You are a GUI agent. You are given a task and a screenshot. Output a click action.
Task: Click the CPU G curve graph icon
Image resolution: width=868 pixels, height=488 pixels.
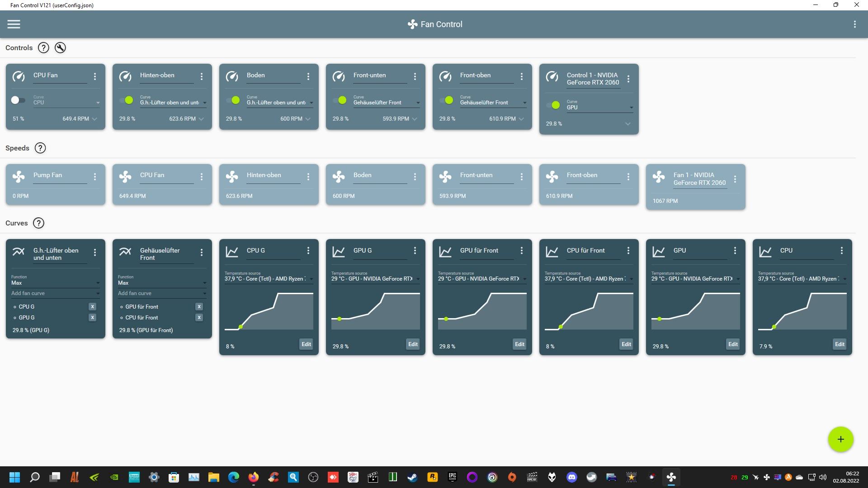coord(232,252)
